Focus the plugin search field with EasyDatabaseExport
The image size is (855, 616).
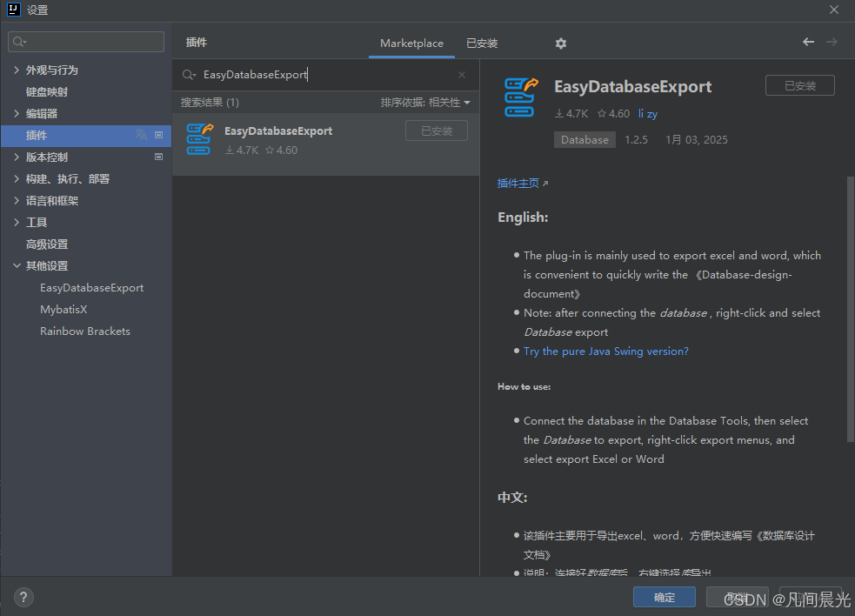[x=327, y=75]
